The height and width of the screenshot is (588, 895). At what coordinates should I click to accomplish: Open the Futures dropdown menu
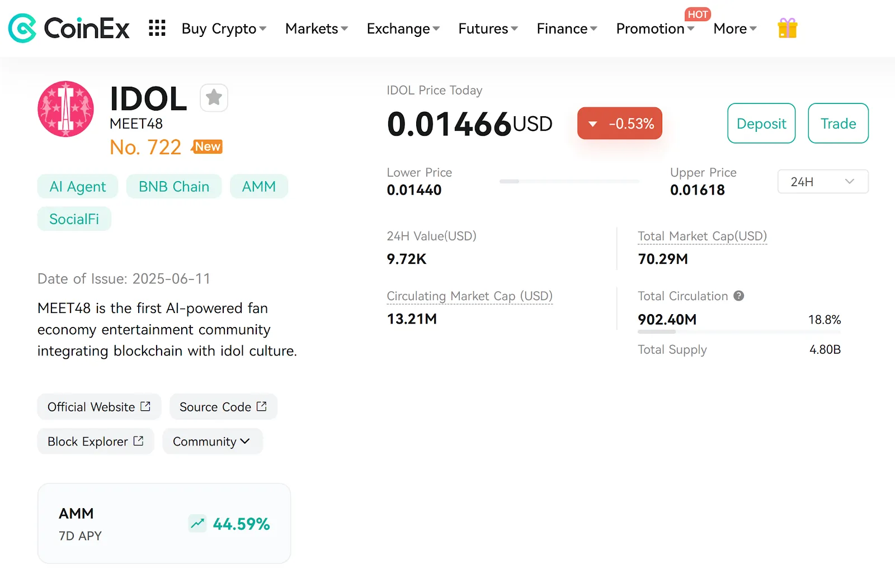[x=488, y=29]
